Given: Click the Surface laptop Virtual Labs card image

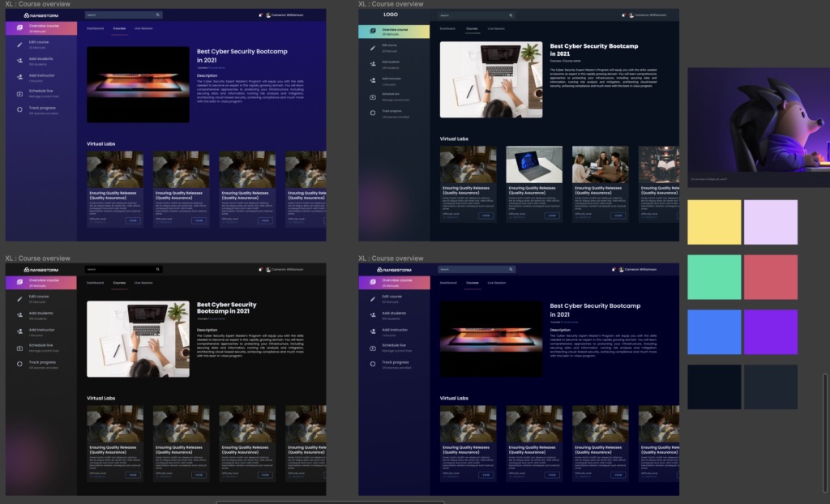Looking at the screenshot, I should pyautogui.click(x=534, y=164).
